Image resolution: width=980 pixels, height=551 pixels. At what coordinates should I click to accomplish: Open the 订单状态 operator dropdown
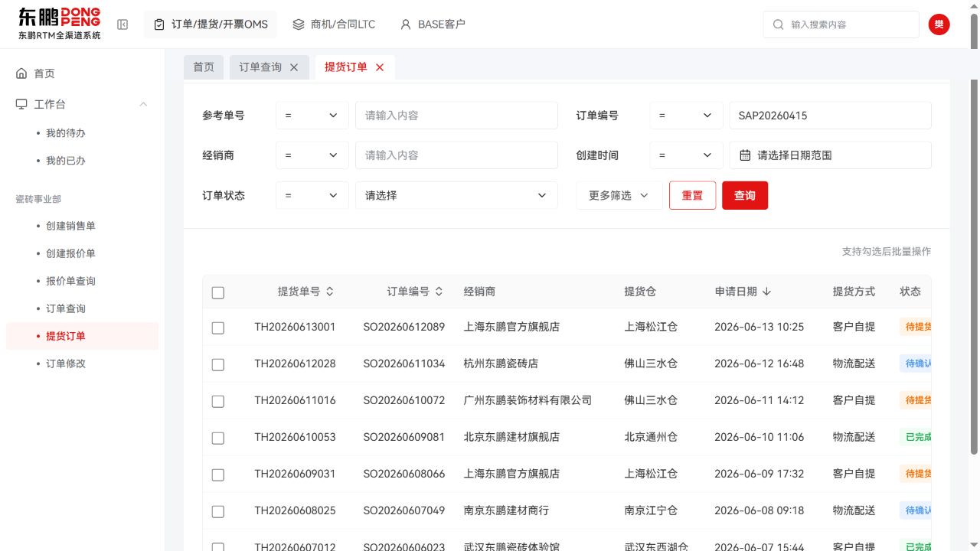312,195
